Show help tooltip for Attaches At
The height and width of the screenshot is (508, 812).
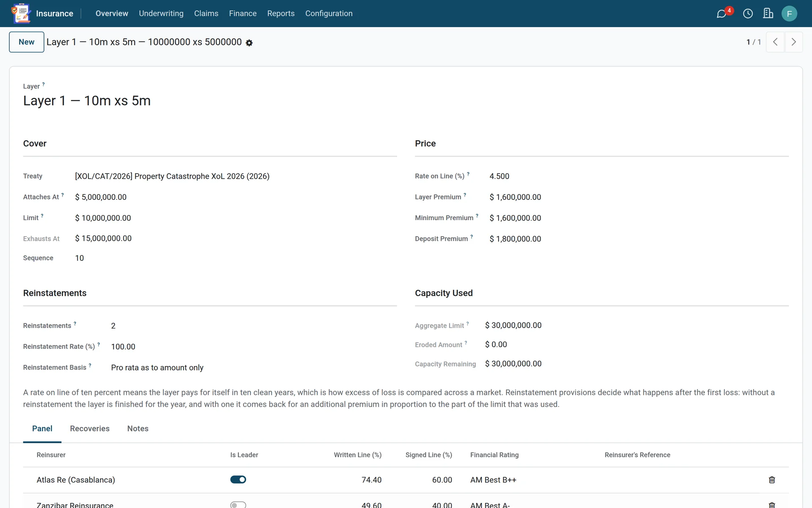(x=63, y=195)
